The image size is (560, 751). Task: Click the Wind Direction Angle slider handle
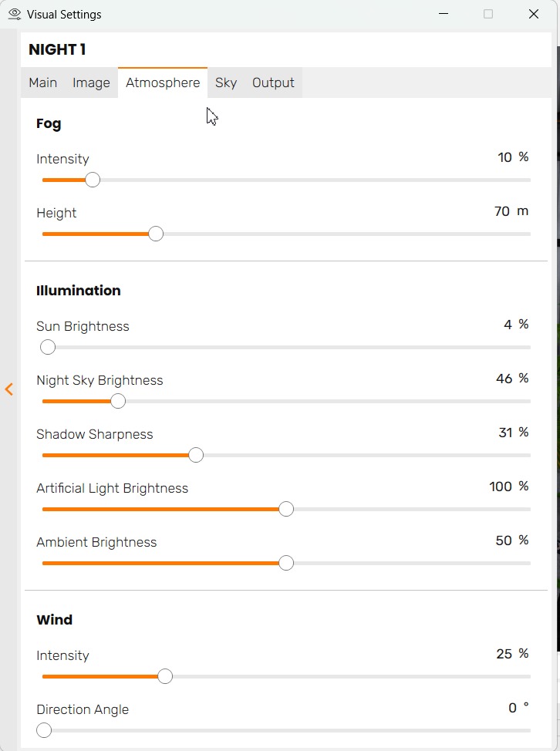(x=44, y=731)
